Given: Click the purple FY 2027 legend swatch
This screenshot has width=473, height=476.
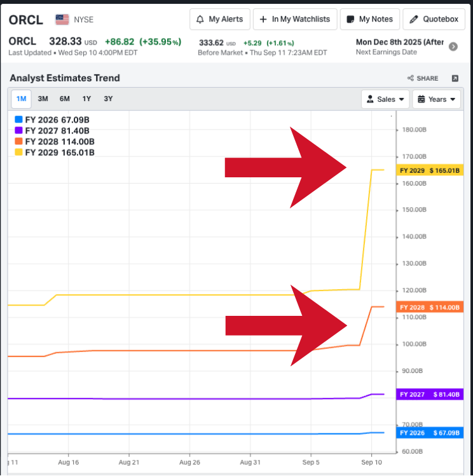Looking at the screenshot, I should click(x=18, y=130).
